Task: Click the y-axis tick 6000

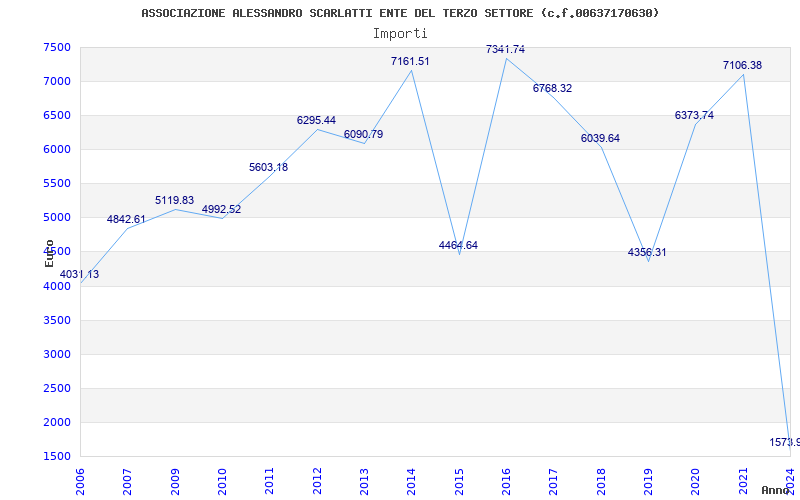Action: click(57, 149)
